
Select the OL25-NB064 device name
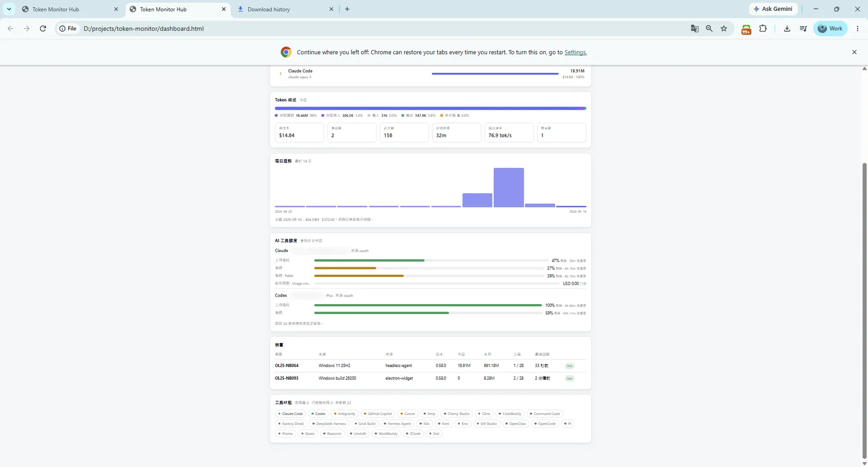[x=286, y=365]
